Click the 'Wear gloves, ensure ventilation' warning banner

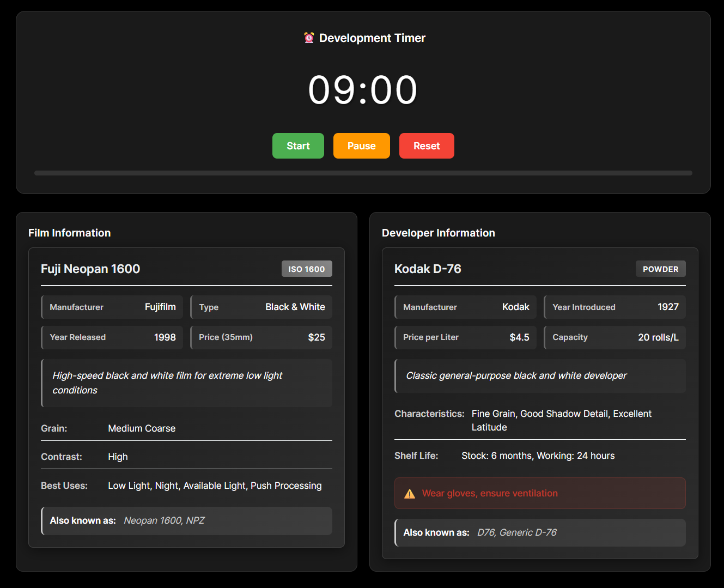540,493
